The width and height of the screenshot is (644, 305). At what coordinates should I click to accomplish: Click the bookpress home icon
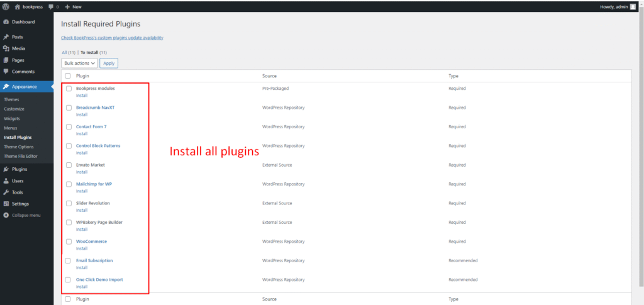[17, 6]
